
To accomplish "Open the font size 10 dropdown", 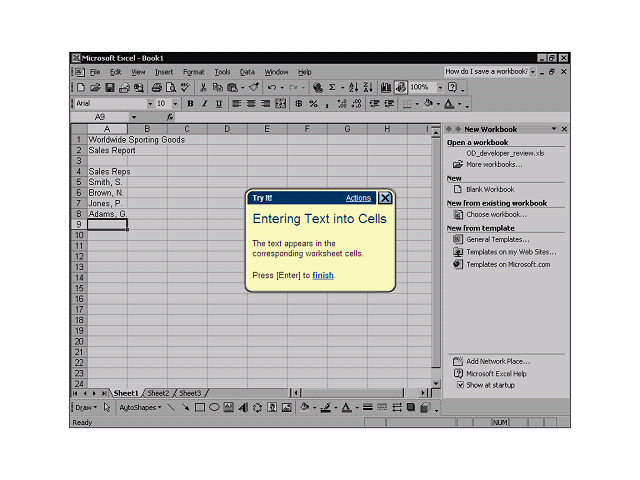I will (x=175, y=104).
